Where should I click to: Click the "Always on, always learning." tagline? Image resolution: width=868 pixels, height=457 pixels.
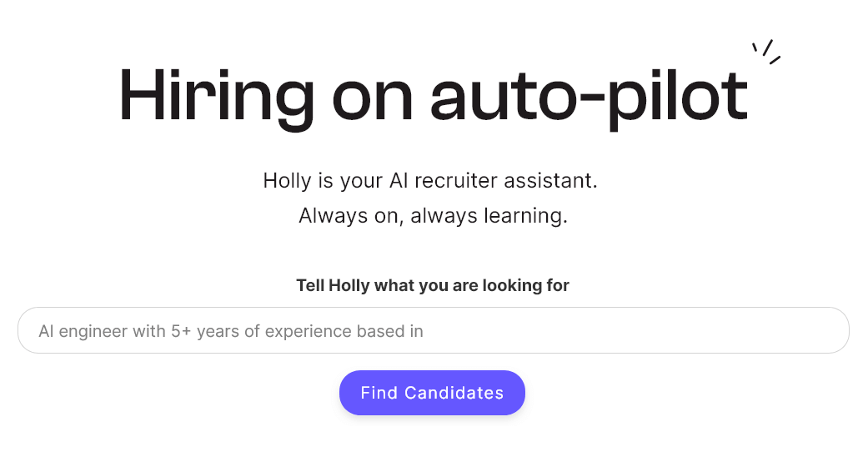[433, 216]
